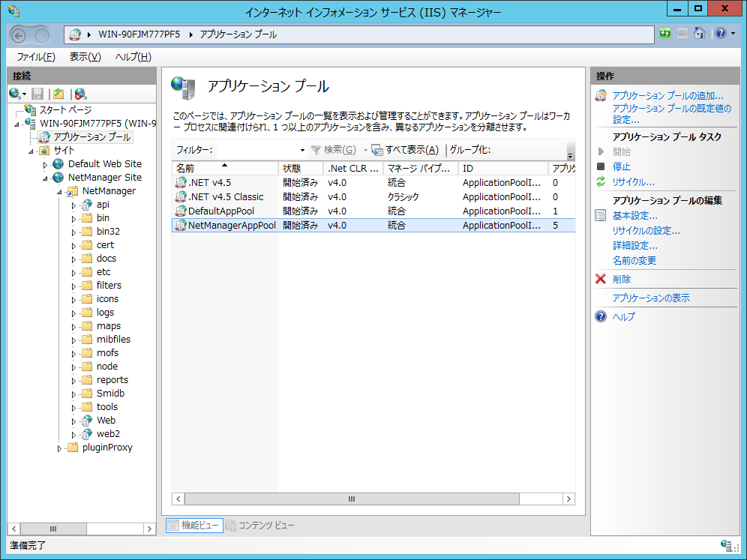
Task: Click the red X delete icon in the actions pane
Action: point(600,279)
